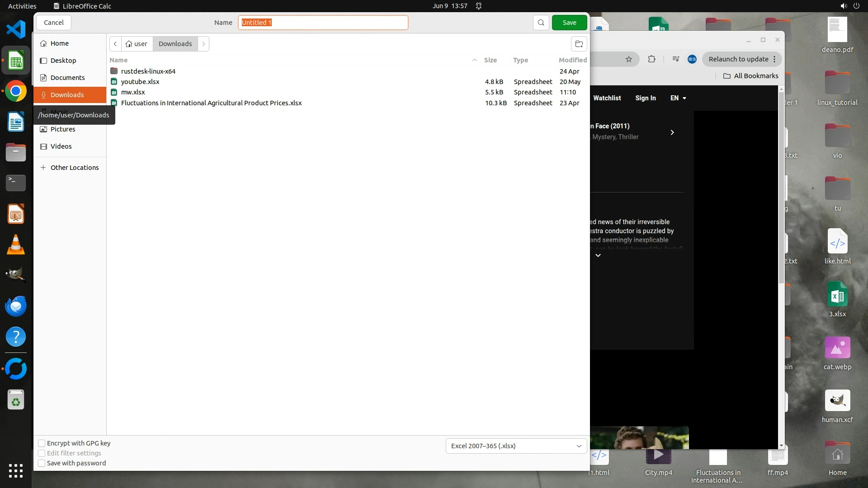Open the VLC media player dock icon
868x488 pixels.
[x=16, y=245]
